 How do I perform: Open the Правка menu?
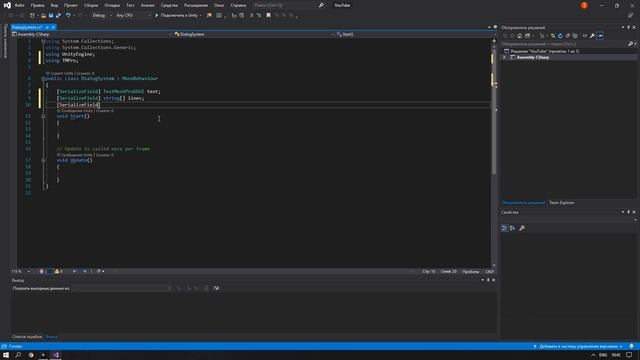[x=37, y=5]
